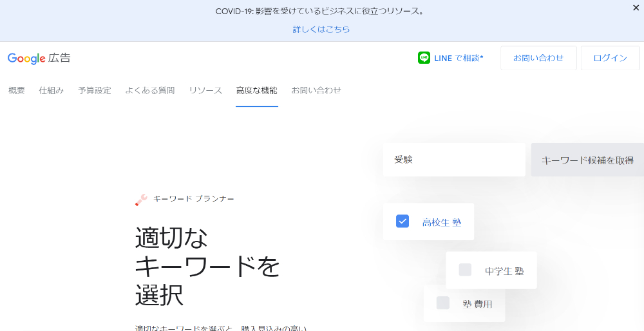Close the COVID-19 banner with the X icon
The height and width of the screenshot is (331, 644).
tap(636, 7)
